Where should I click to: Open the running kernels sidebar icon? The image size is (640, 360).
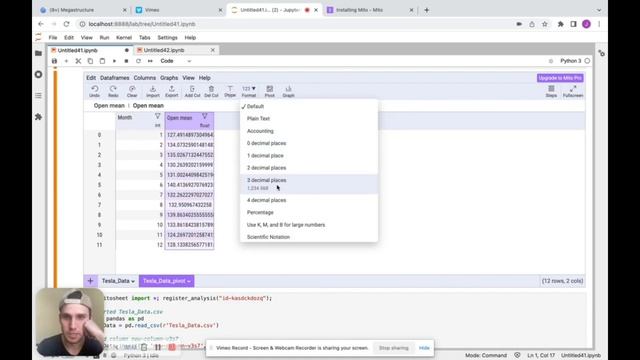pyautogui.click(x=38, y=74)
